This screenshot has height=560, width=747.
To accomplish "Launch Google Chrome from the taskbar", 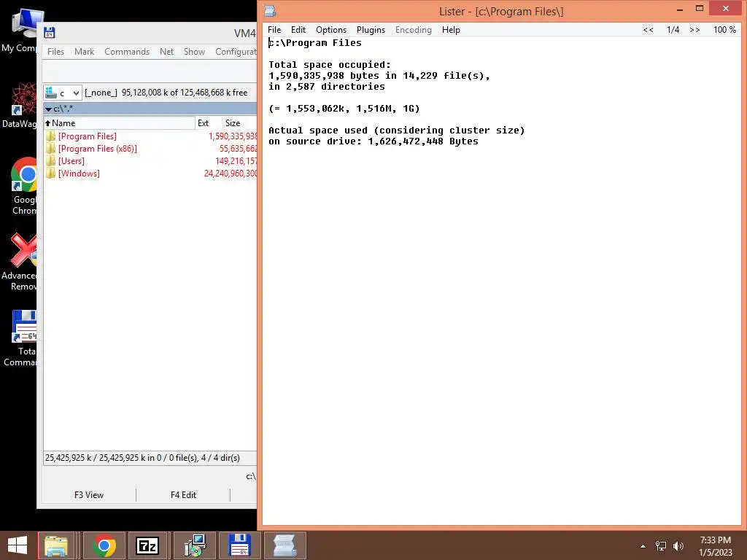I will point(104,545).
